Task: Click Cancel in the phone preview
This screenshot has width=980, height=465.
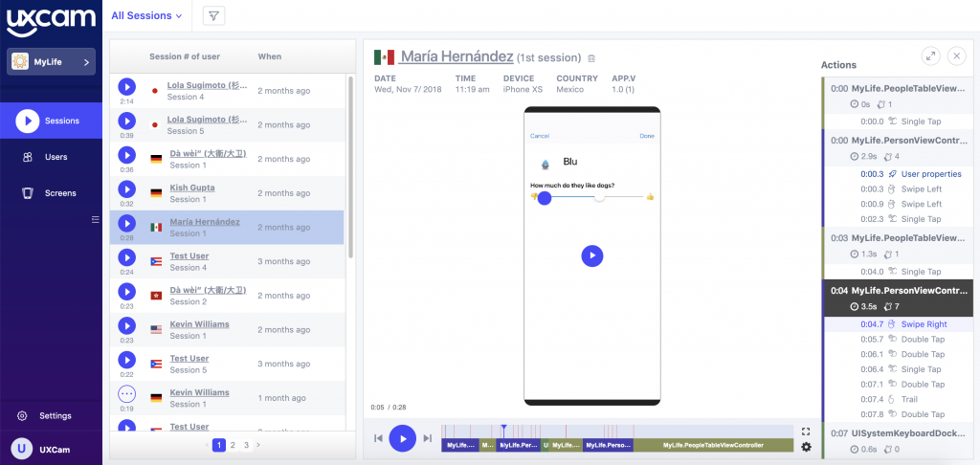Action: click(x=540, y=136)
